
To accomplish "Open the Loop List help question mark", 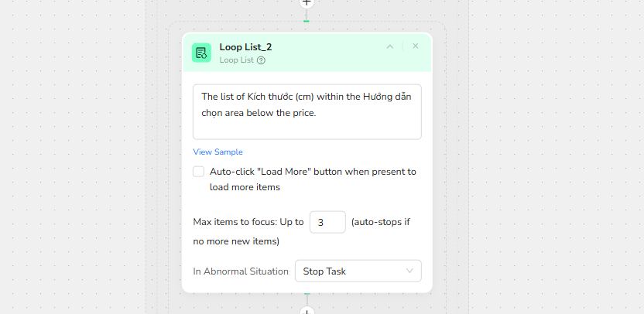I will pyautogui.click(x=262, y=60).
